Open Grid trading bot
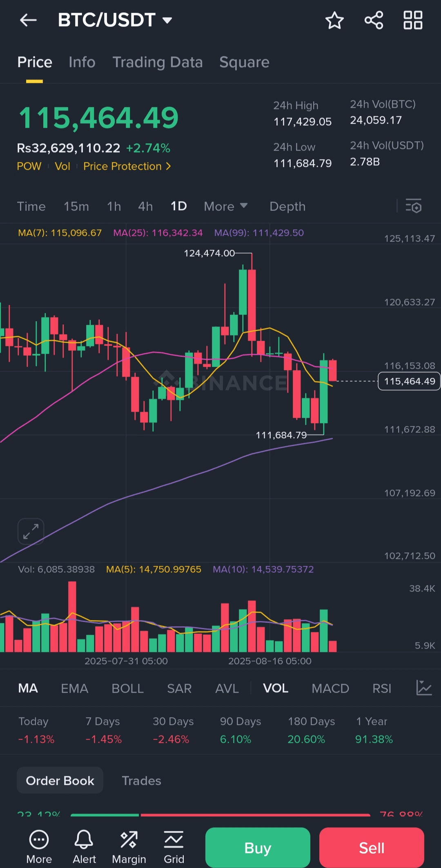Image resolution: width=441 pixels, height=868 pixels. tap(174, 847)
